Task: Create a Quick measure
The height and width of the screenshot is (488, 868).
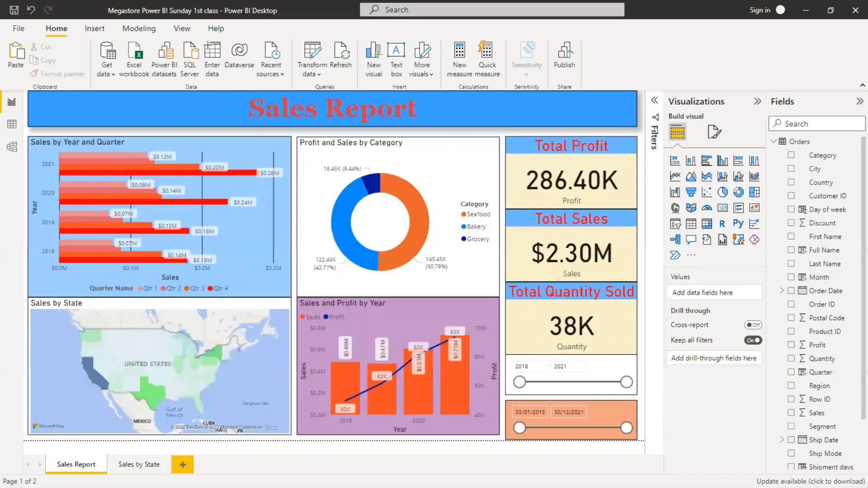Action: pos(487,59)
